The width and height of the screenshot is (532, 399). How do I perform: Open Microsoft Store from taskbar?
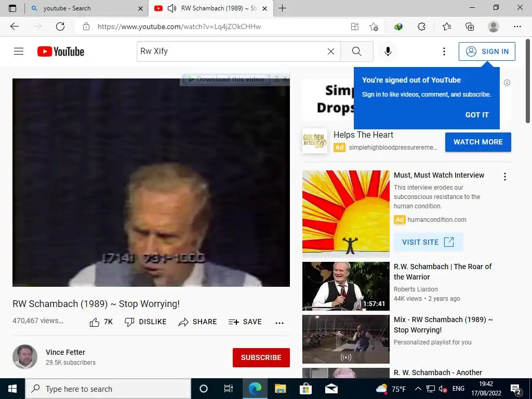(x=305, y=389)
